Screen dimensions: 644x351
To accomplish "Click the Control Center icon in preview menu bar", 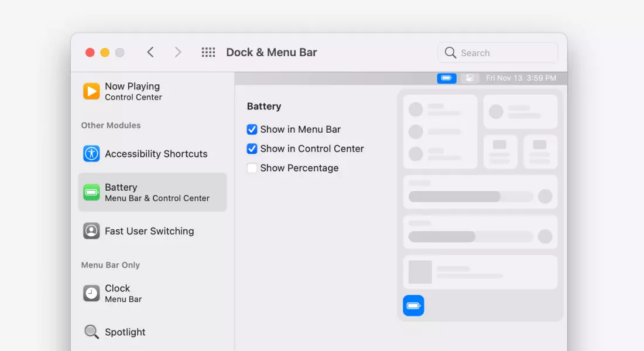I will pyautogui.click(x=470, y=78).
